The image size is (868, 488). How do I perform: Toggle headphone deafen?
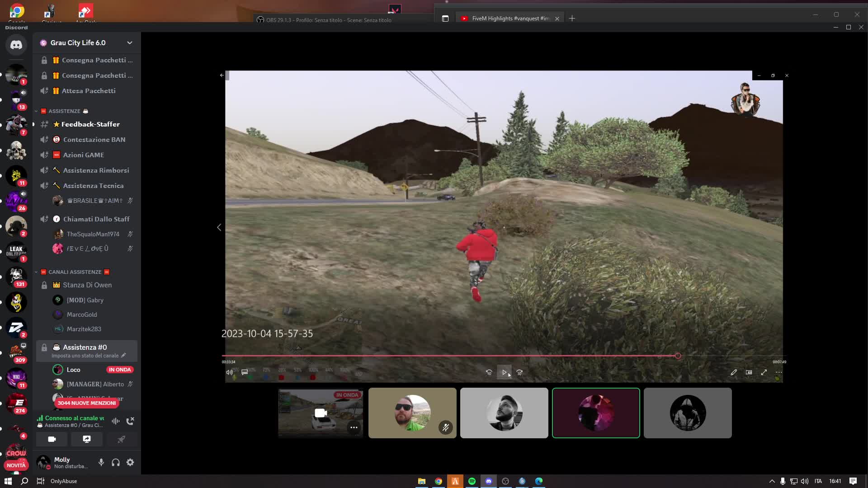[116, 462]
